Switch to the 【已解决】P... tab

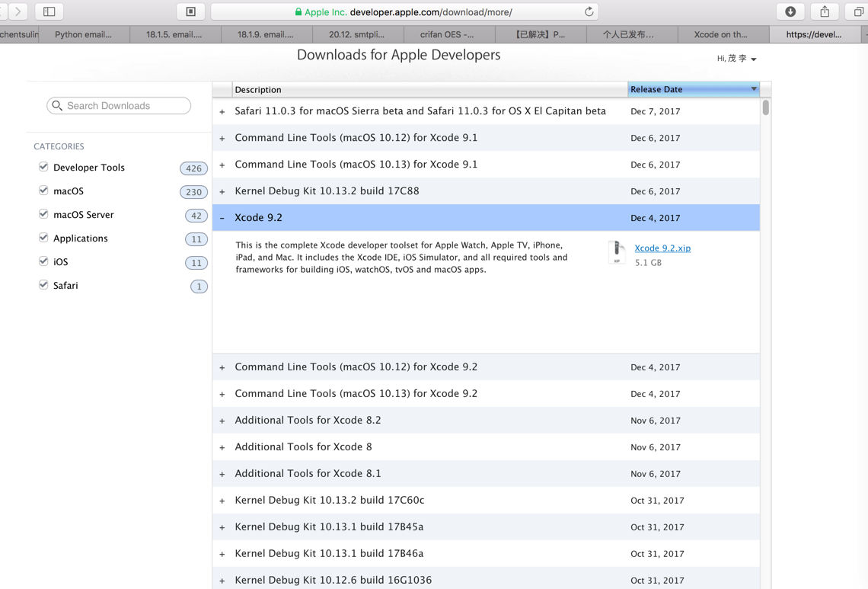click(541, 34)
